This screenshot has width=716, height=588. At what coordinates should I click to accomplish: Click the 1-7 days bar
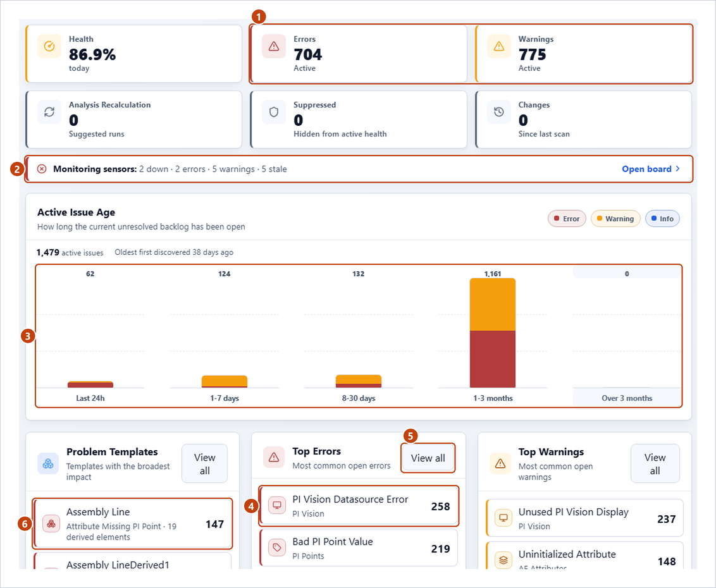tap(224, 382)
